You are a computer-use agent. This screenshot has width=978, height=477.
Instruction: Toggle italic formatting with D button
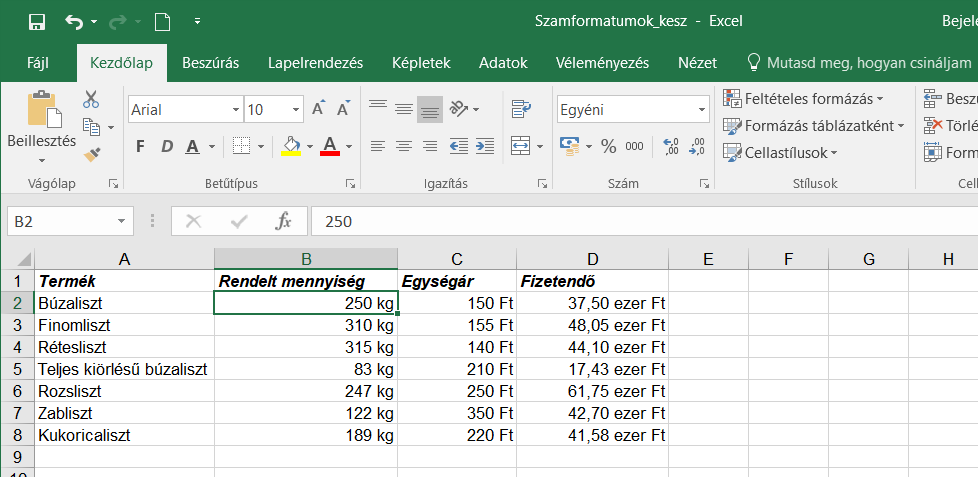pyautogui.click(x=166, y=147)
